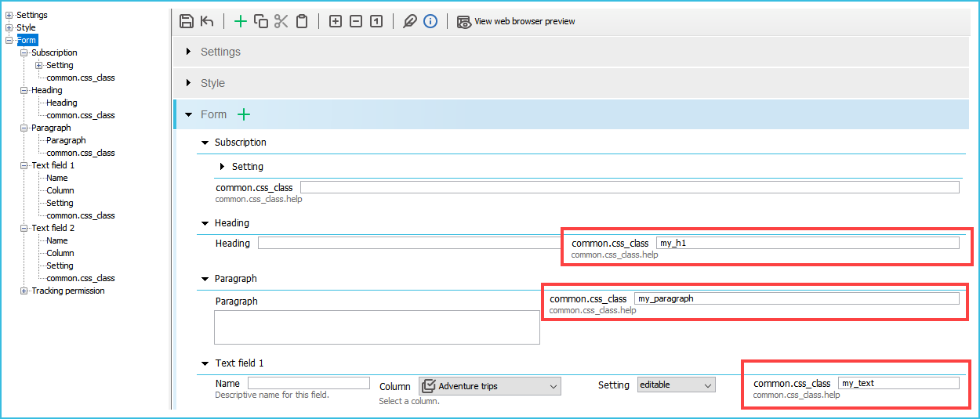This screenshot has height=419, width=980.
Task: Click the Save icon in the toolbar
Action: [187, 21]
